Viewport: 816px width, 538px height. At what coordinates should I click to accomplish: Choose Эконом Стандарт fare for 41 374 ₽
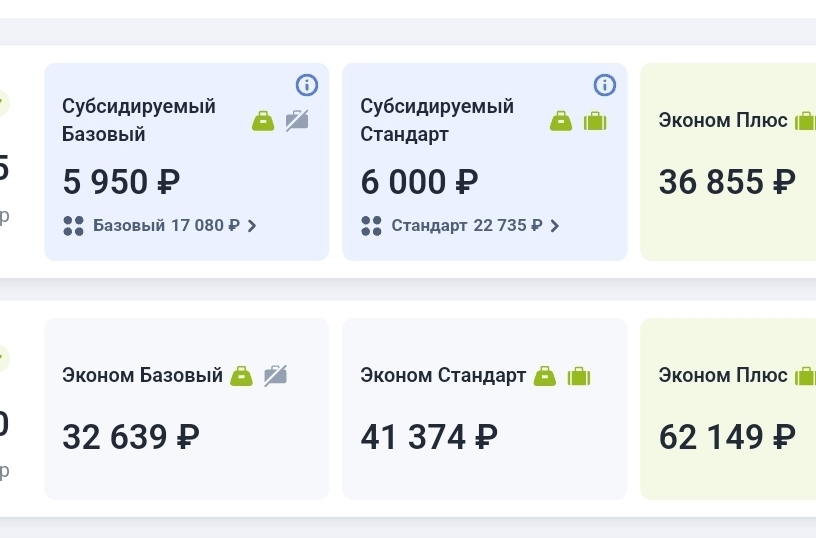pos(429,437)
